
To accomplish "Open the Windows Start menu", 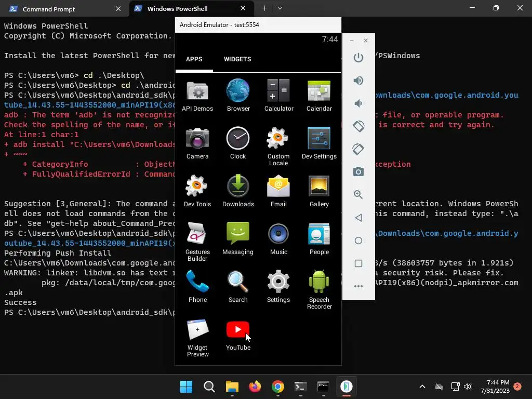I will (x=186, y=387).
